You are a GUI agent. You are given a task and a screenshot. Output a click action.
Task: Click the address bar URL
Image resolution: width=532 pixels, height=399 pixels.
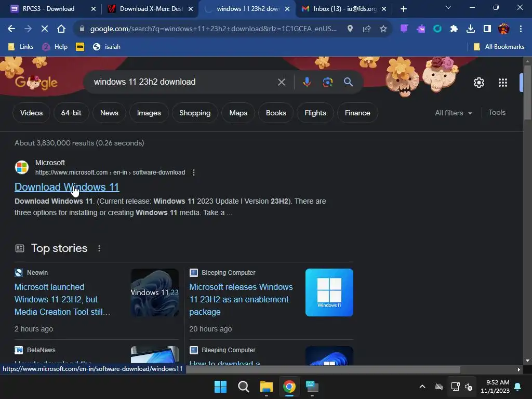click(213, 29)
